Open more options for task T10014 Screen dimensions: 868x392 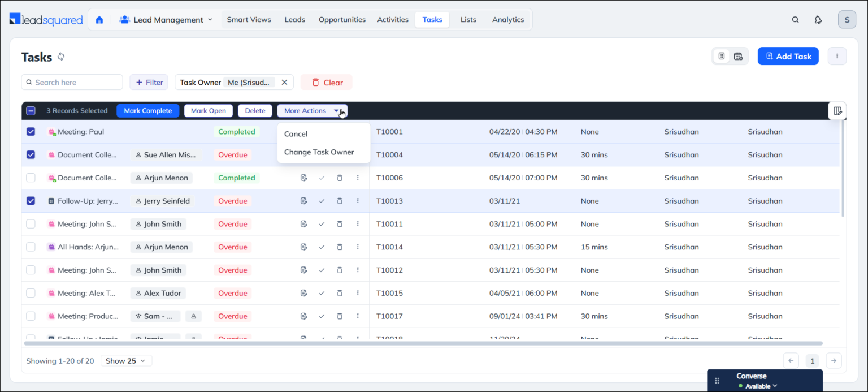pyautogui.click(x=358, y=247)
